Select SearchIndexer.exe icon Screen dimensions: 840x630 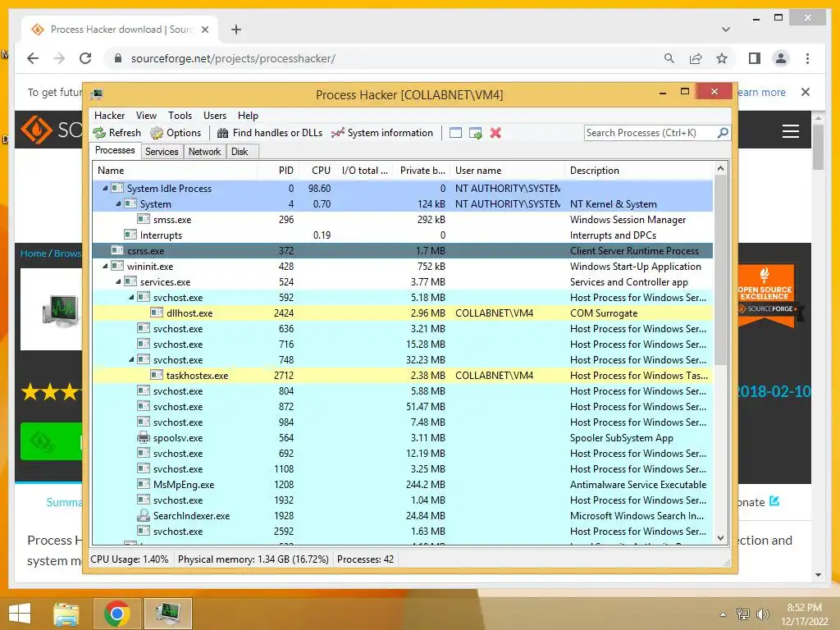pos(143,515)
